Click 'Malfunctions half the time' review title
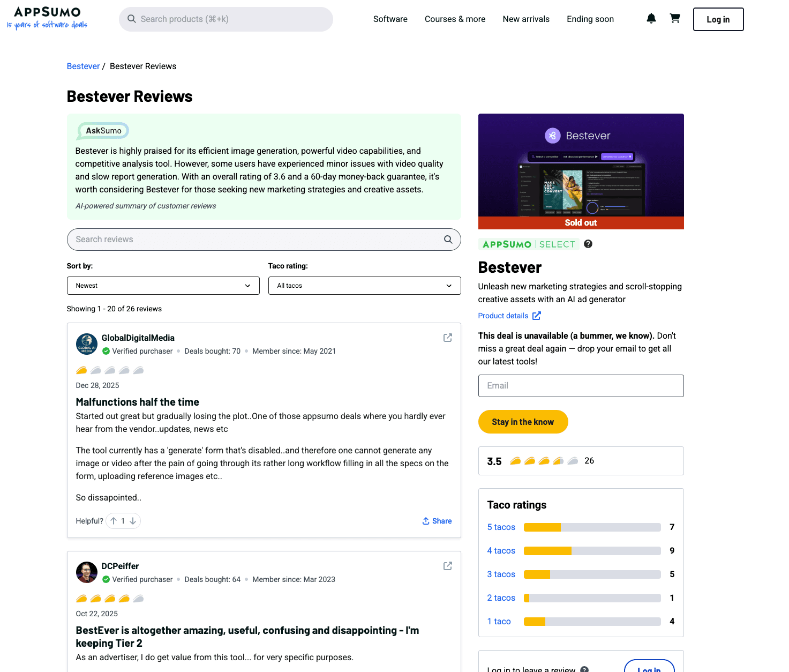 click(x=138, y=402)
